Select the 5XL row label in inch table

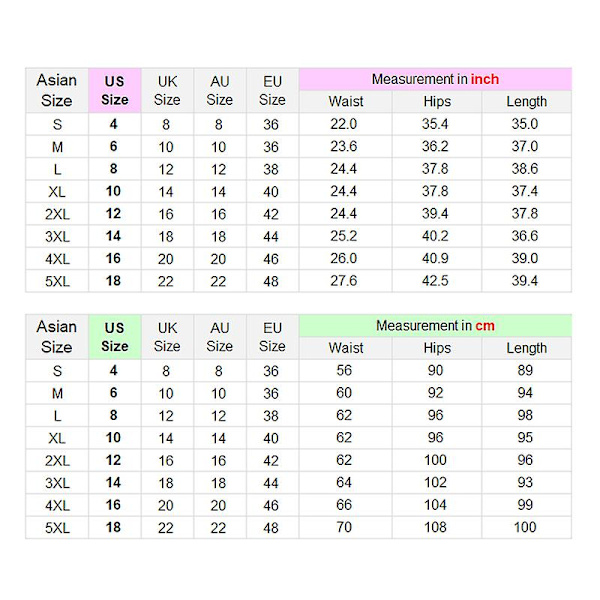pyautogui.click(x=57, y=281)
